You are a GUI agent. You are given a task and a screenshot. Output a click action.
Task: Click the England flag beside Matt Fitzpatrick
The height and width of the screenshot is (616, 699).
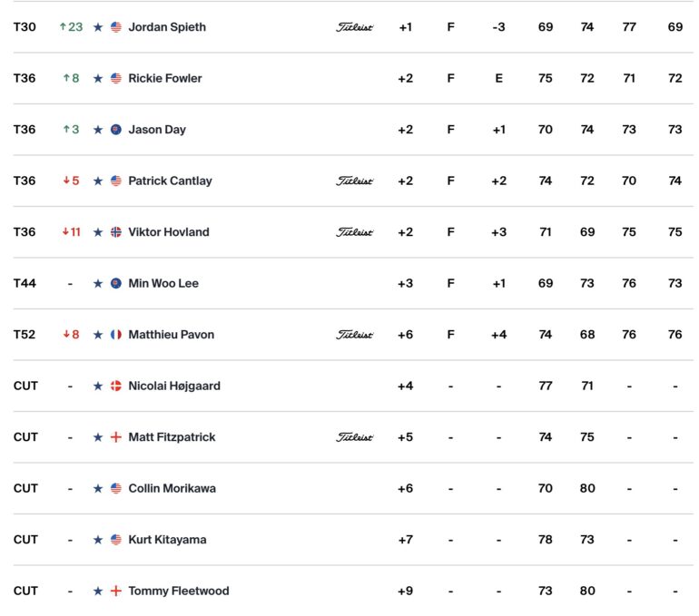tap(116, 437)
